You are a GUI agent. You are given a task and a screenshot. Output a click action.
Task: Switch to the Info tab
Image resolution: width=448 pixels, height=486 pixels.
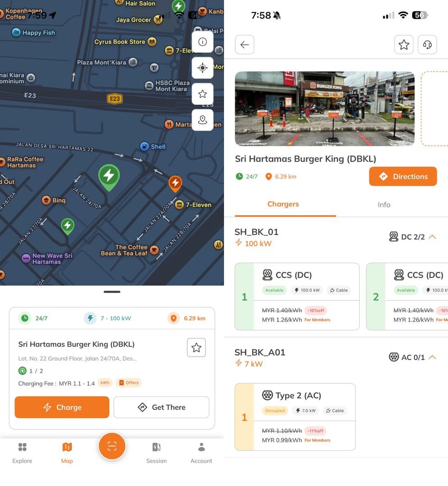(384, 205)
